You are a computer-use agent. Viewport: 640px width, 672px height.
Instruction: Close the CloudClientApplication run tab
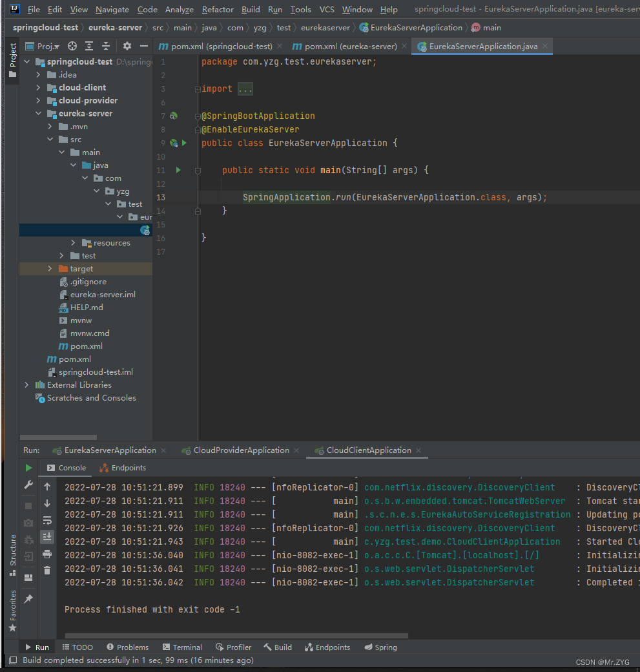(418, 450)
